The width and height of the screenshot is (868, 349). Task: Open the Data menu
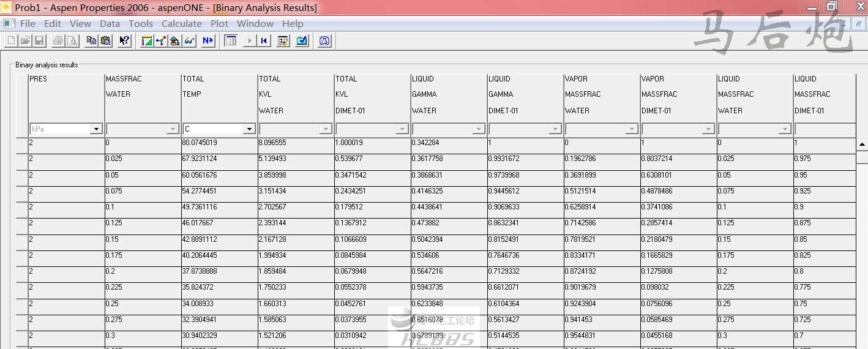click(110, 23)
